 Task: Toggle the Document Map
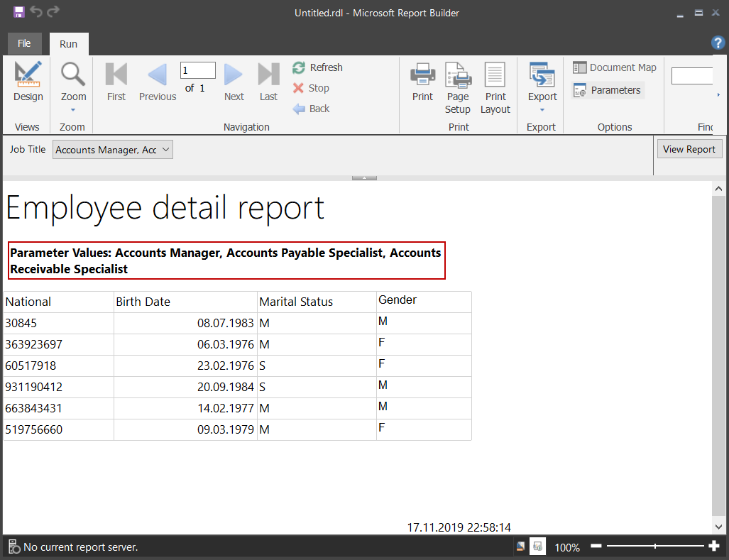(615, 67)
